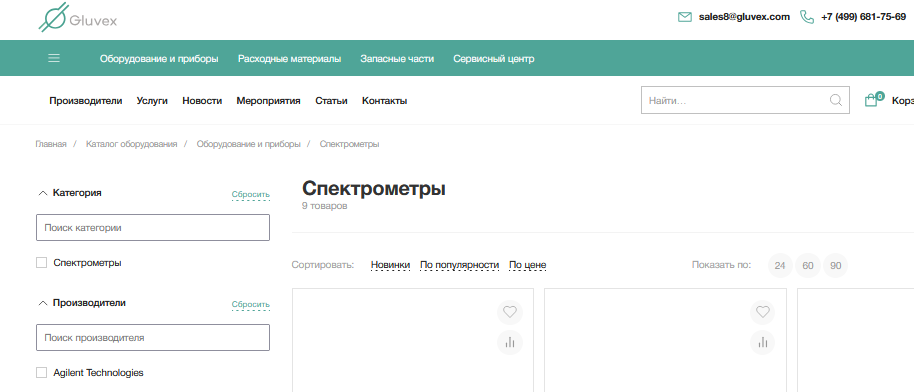This screenshot has width=914, height=392.
Task: Go to Производители page
Action: point(86,101)
